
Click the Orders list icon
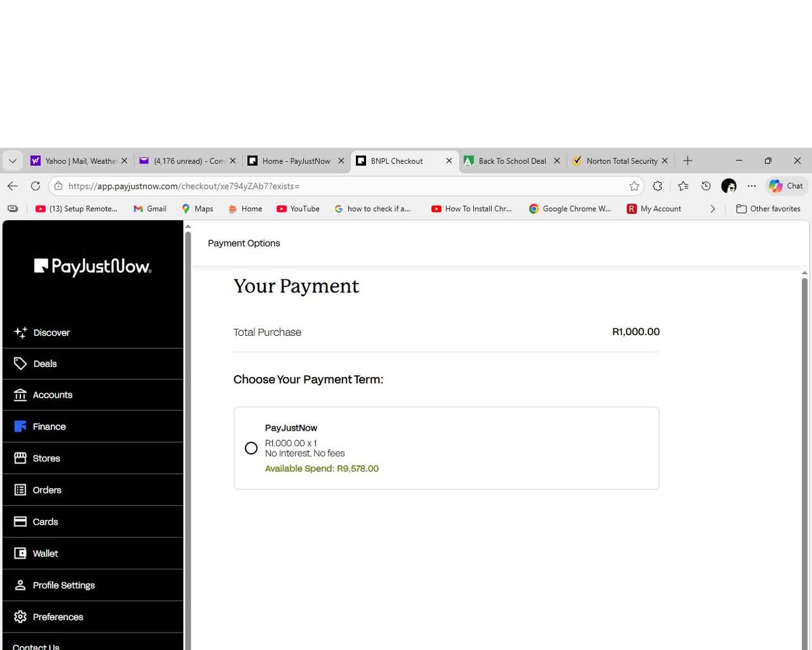20,490
